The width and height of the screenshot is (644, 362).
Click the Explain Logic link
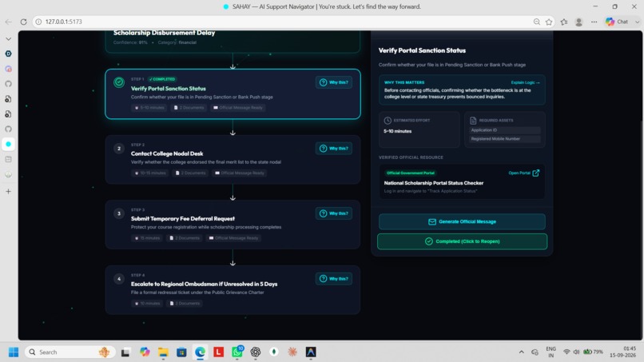(x=525, y=82)
